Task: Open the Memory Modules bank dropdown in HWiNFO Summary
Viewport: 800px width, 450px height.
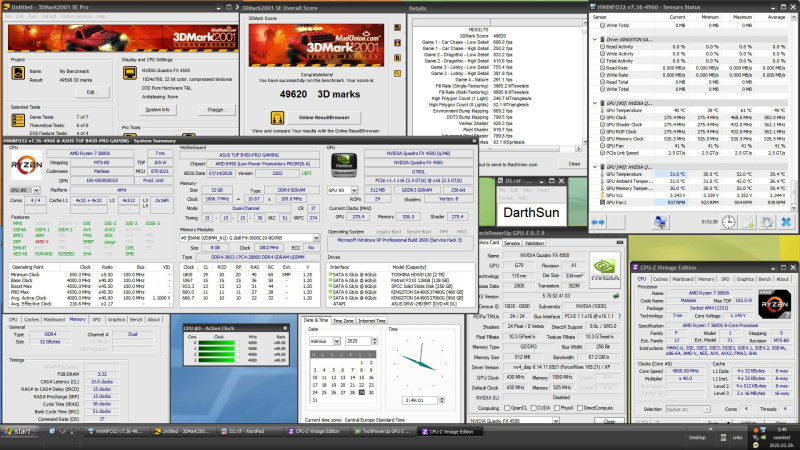Action: 316,238
